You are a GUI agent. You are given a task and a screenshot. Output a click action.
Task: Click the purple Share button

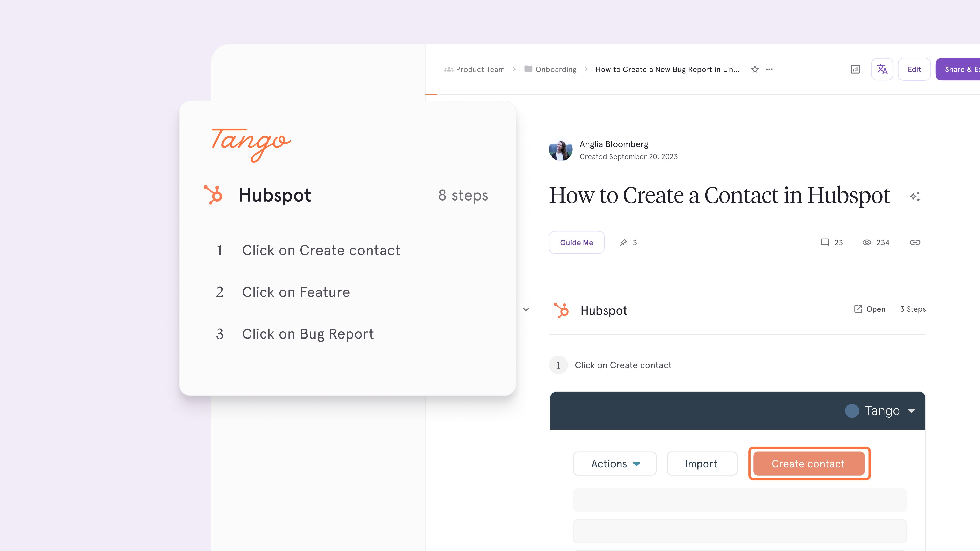958,69
